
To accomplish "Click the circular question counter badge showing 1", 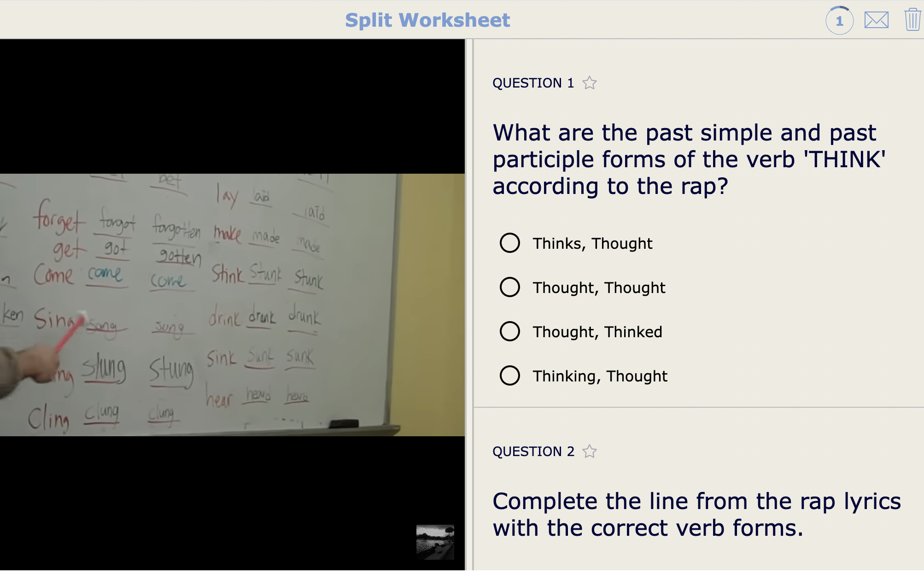I will coord(840,20).
